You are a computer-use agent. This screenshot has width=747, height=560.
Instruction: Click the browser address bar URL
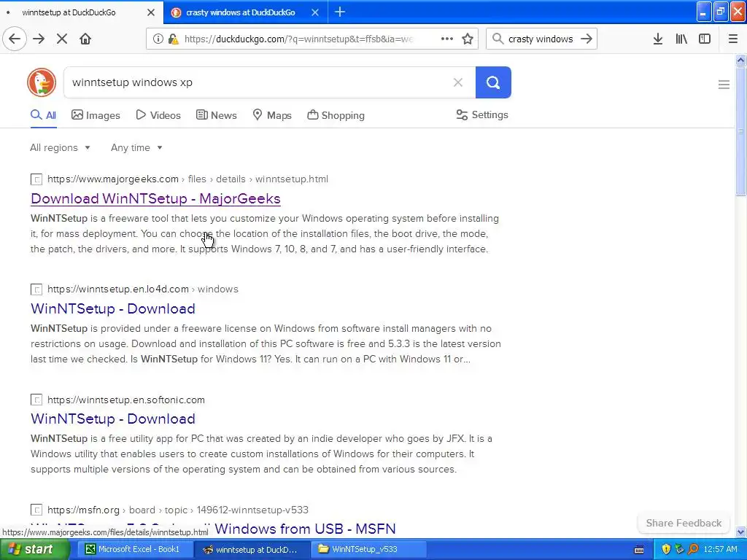[298, 39]
